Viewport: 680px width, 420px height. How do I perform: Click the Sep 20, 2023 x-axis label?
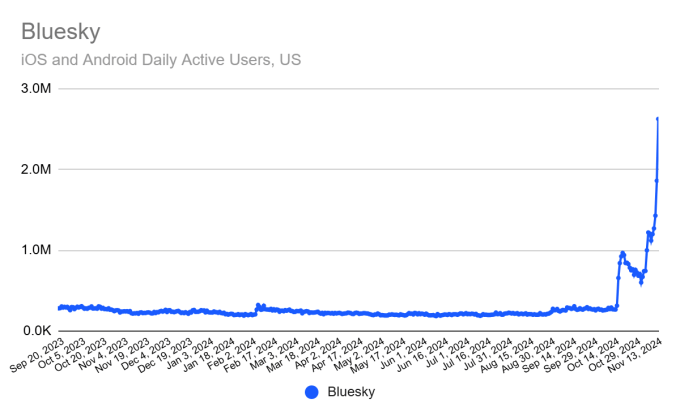coord(36,354)
